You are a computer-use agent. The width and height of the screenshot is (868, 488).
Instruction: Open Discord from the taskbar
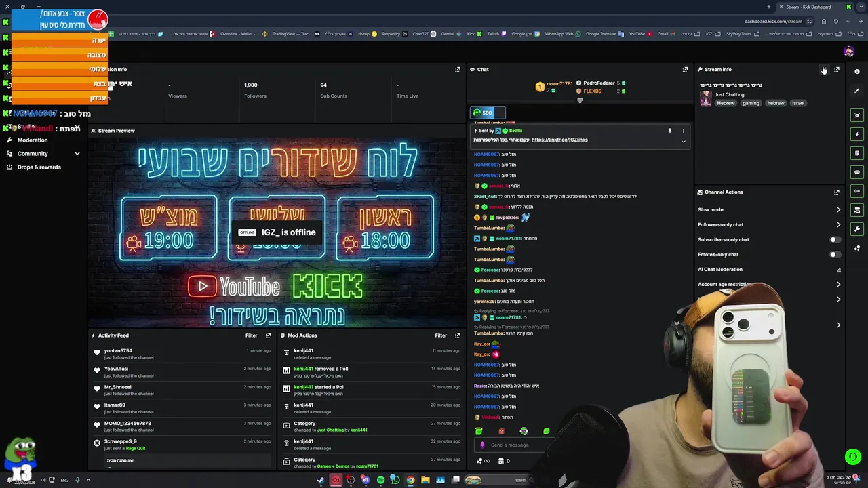[366, 480]
